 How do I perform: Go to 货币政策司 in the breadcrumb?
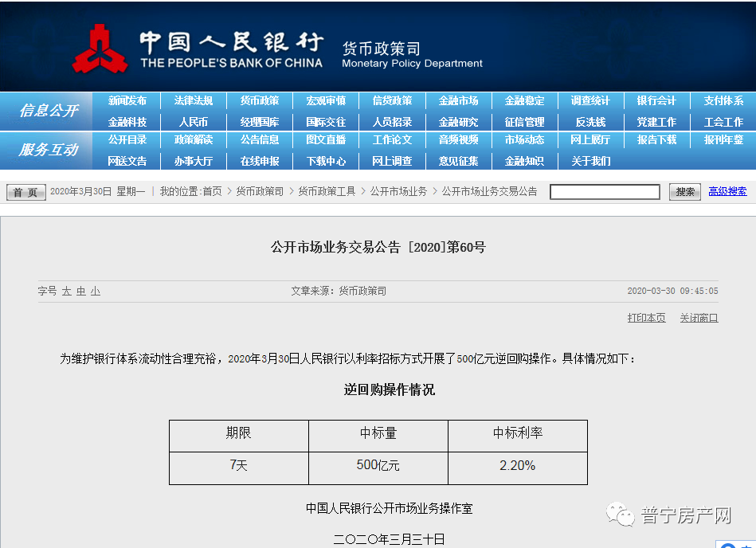[260, 191]
